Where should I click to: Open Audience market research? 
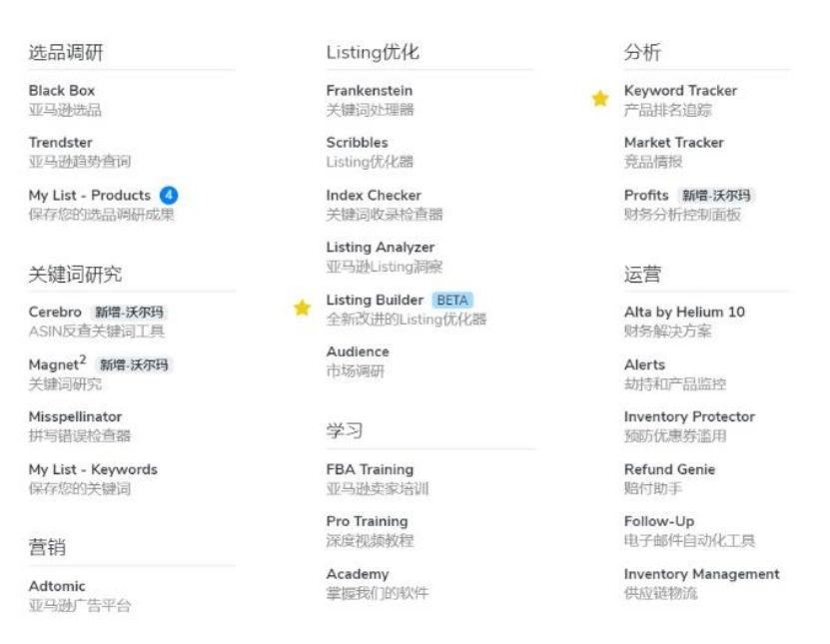(x=358, y=352)
